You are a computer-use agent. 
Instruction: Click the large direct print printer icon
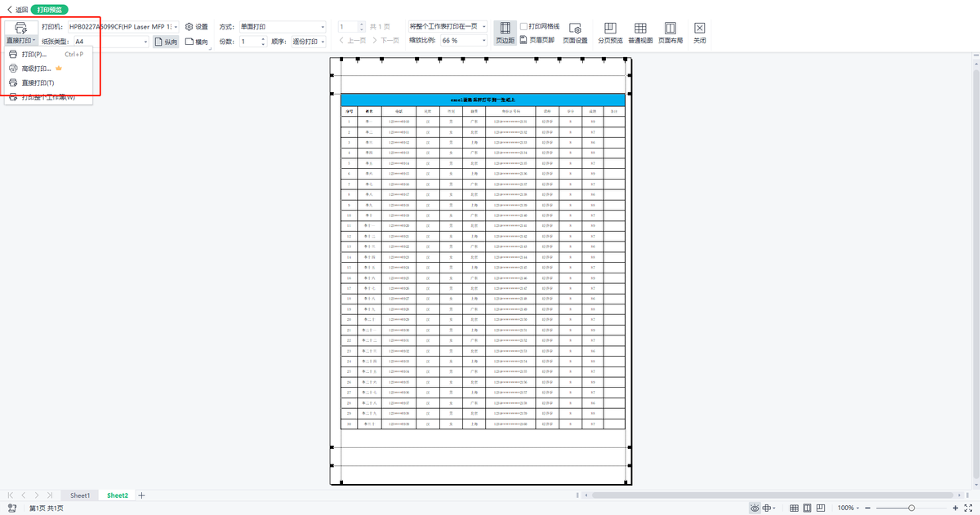point(21,27)
